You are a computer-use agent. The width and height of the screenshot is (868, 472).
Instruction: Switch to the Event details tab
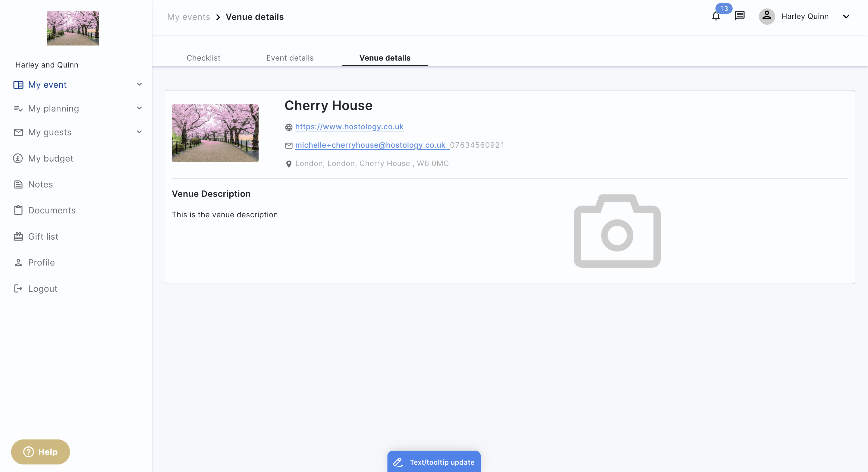coord(290,58)
